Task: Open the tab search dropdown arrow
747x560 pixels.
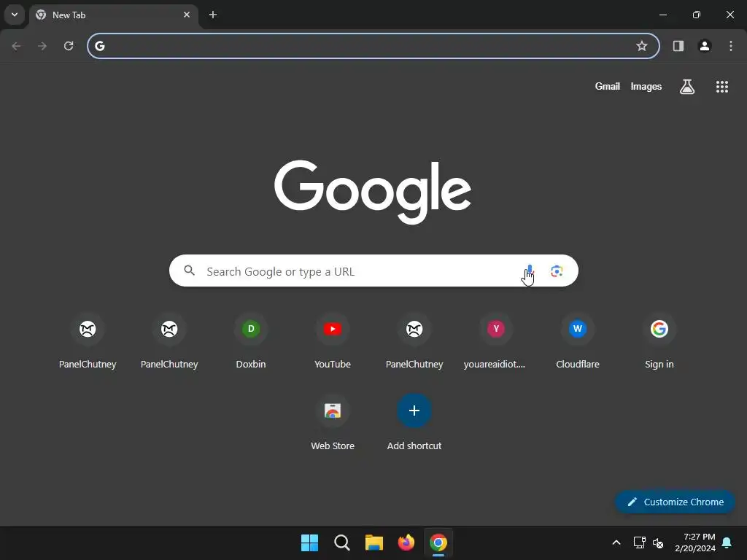Action: [x=15, y=15]
